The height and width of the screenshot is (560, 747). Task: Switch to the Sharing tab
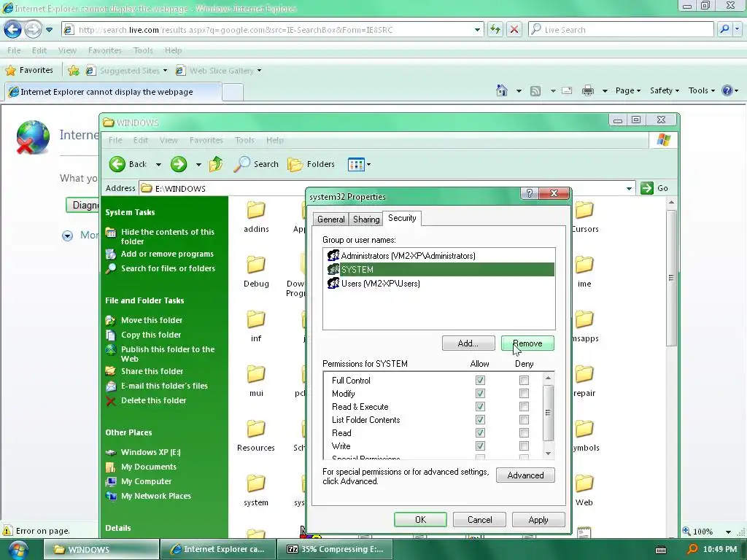point(366,219)
